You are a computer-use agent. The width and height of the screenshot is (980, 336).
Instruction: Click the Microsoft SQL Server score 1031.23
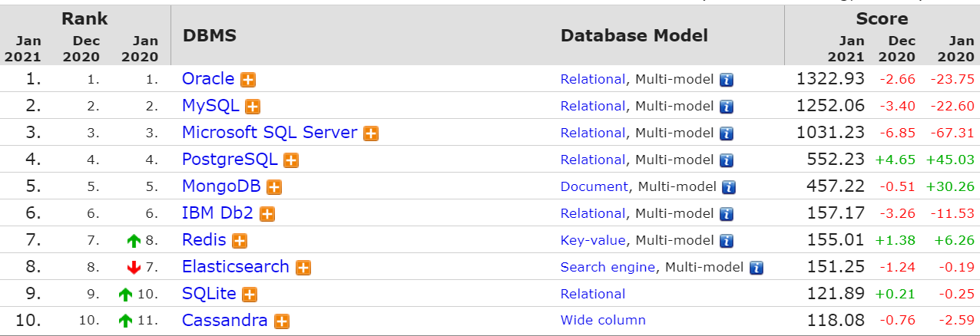click(830, 133)
